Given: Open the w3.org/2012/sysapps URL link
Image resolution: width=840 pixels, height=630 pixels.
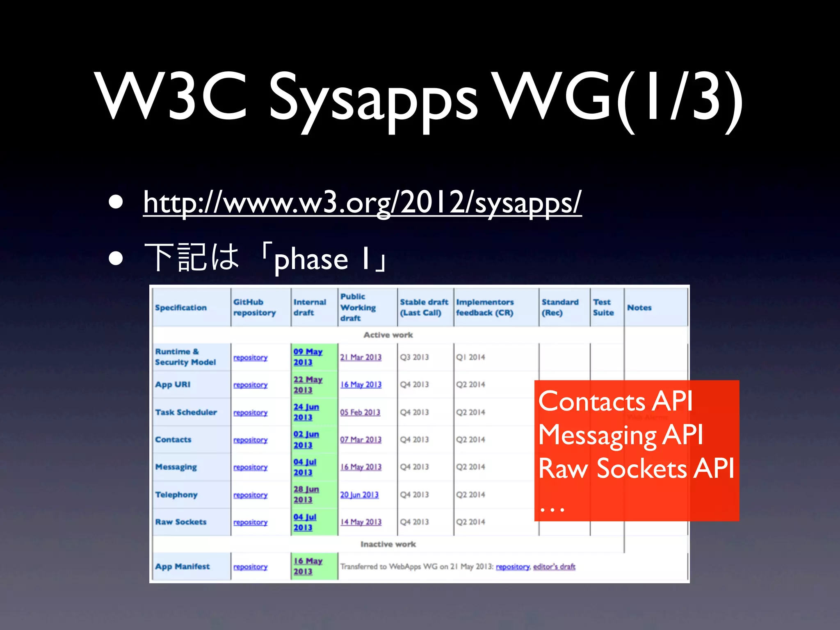Looking at the screenshot, I should point(362,202).
